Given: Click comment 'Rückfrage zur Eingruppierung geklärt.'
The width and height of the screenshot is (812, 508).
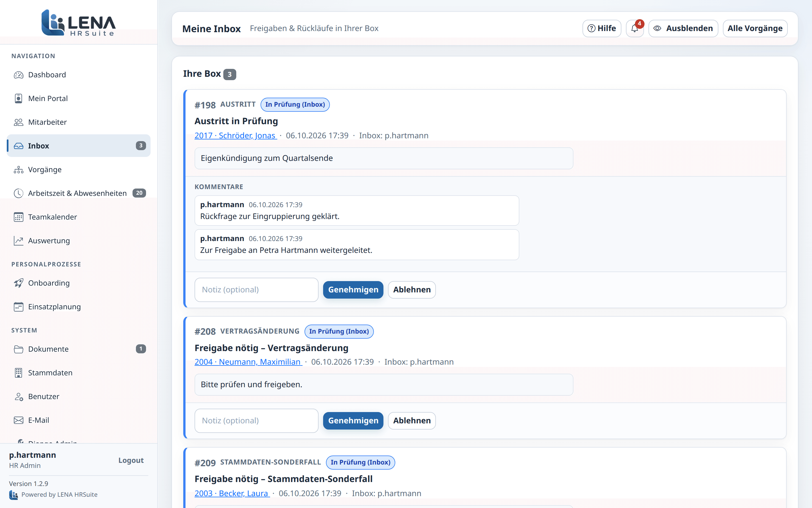Looking at the screenshot, I should [270, 216].
